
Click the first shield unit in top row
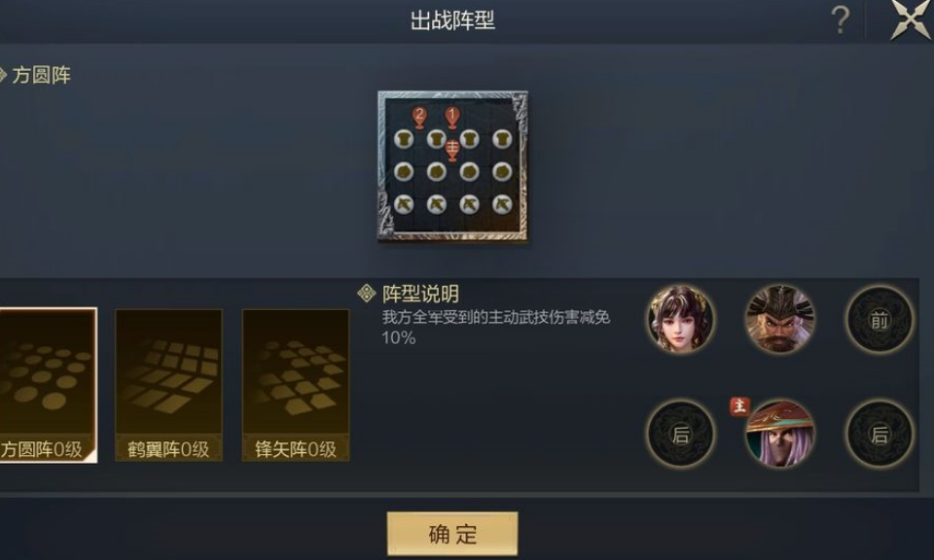tap(403, 139)
